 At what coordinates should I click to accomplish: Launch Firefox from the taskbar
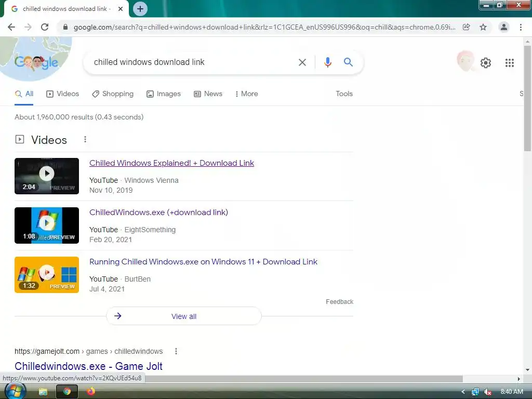click(x=91, y=392)
